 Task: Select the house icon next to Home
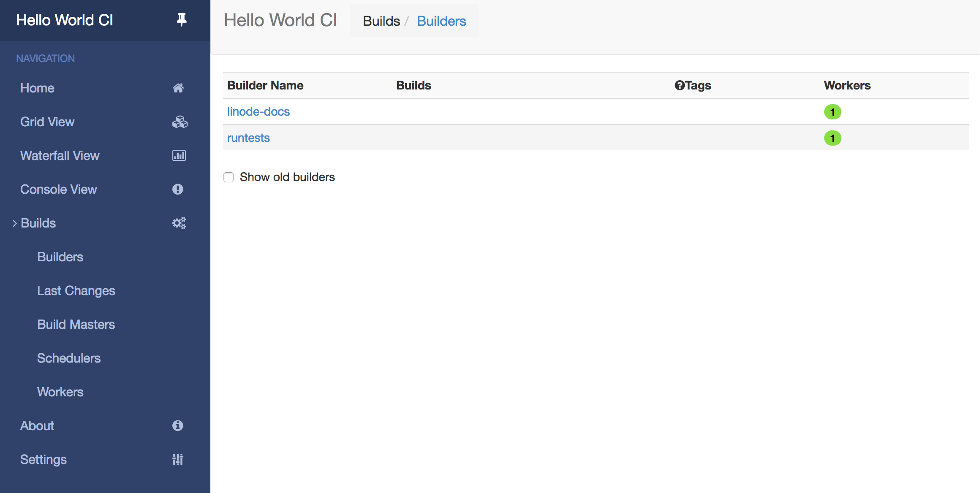pos(178,88)
